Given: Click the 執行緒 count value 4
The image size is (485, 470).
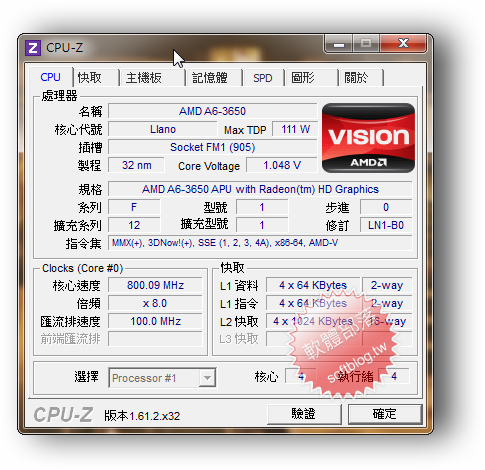Looking at the screenshot, I should tap(394, 376).
